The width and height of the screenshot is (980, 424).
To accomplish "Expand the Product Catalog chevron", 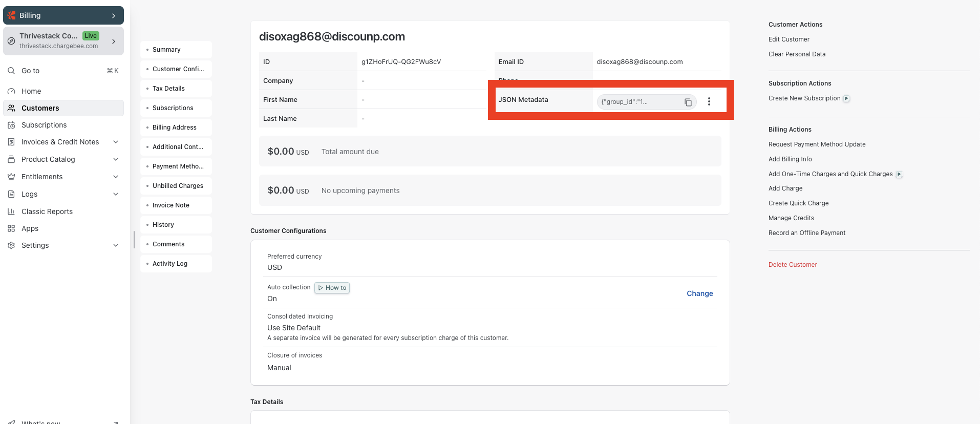I will pos(116,159).
